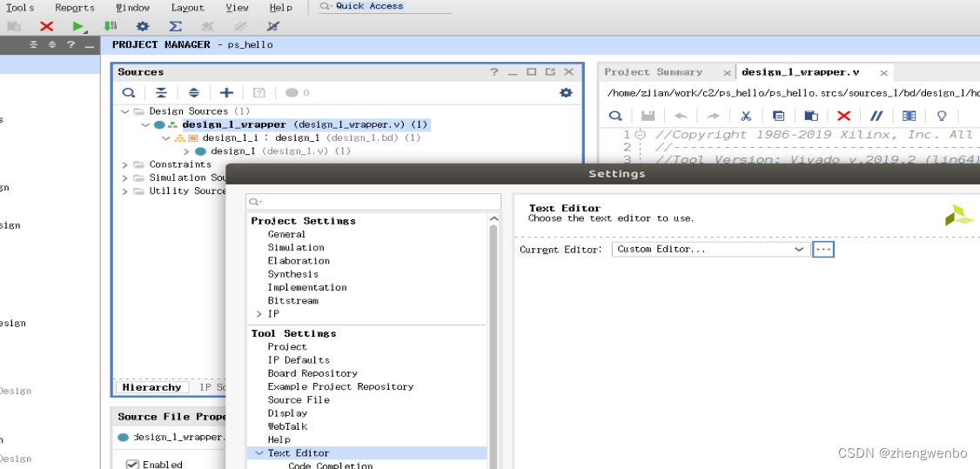Float the Sources panel
The height and width of the screenshot is (469, 980).
click(550, 72)
